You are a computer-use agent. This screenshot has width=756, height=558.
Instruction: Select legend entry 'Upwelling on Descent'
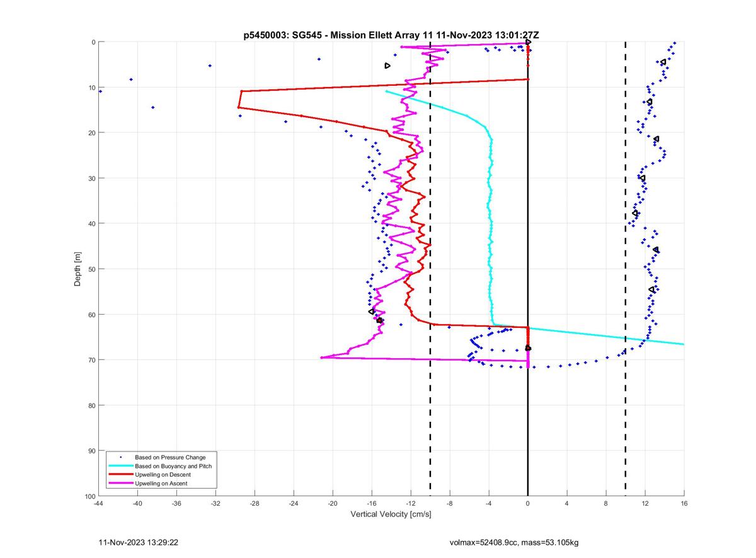pos(163,475)
